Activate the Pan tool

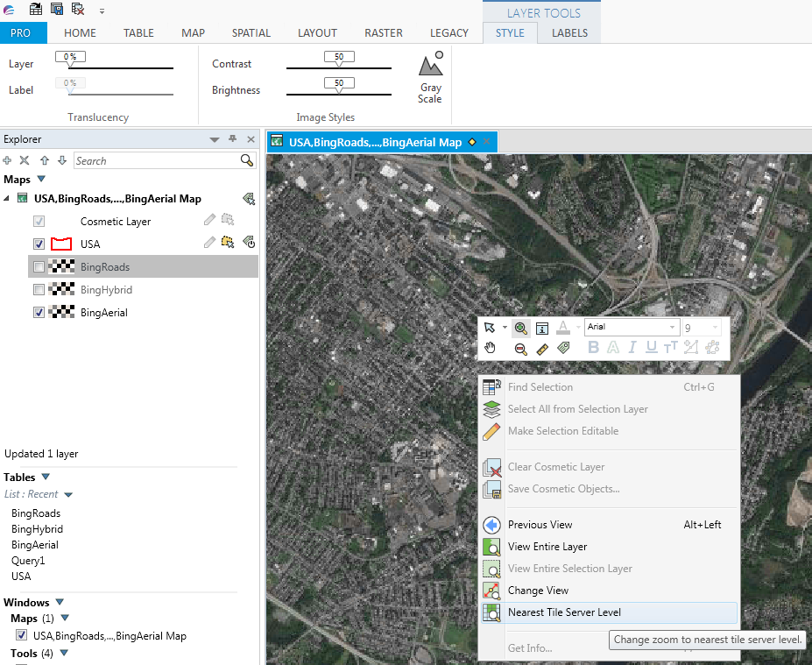(x=490, y=348)
